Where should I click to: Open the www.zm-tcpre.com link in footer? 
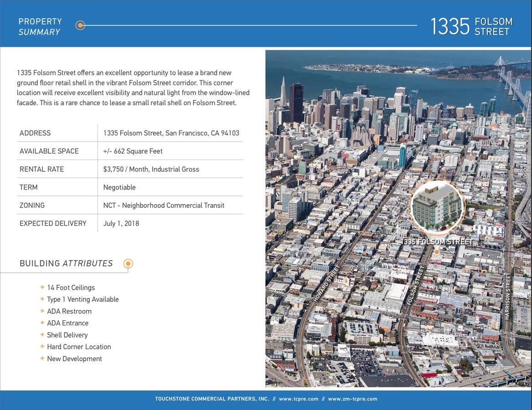(x=352, y=399)
